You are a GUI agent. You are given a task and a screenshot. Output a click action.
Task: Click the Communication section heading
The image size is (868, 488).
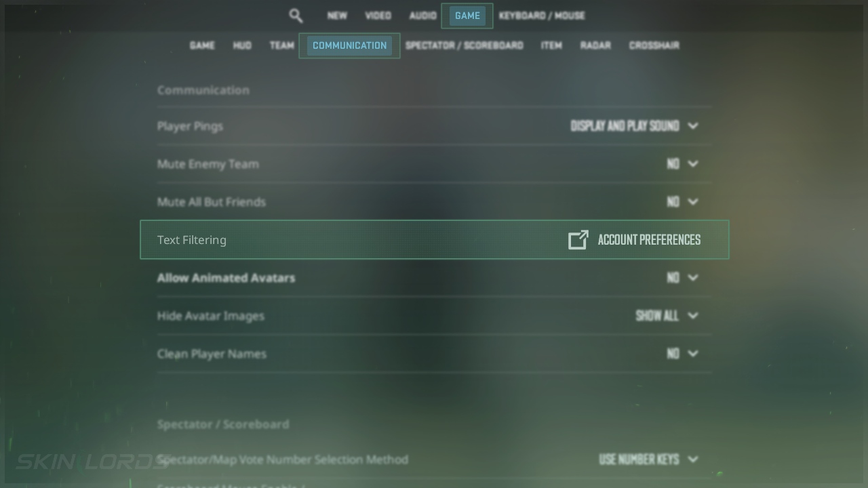203,90
